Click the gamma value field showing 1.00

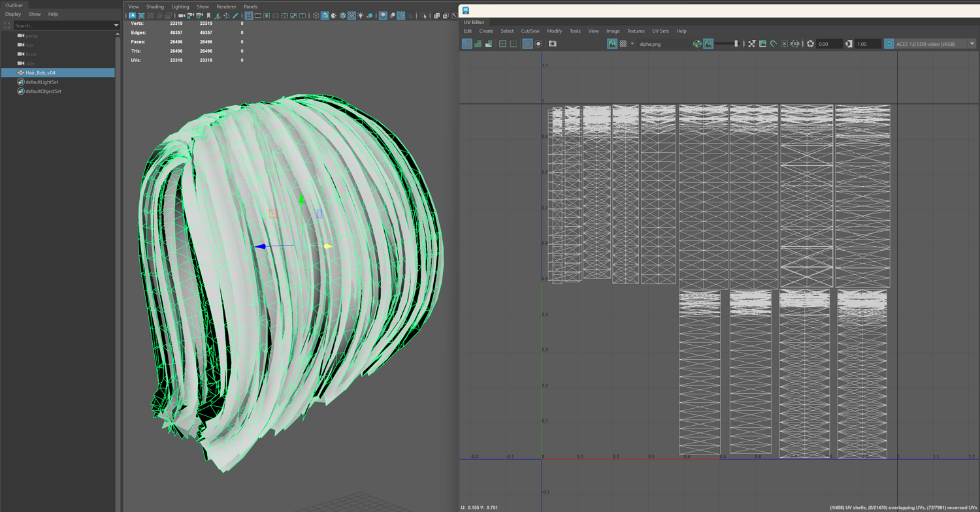(868, 44)
